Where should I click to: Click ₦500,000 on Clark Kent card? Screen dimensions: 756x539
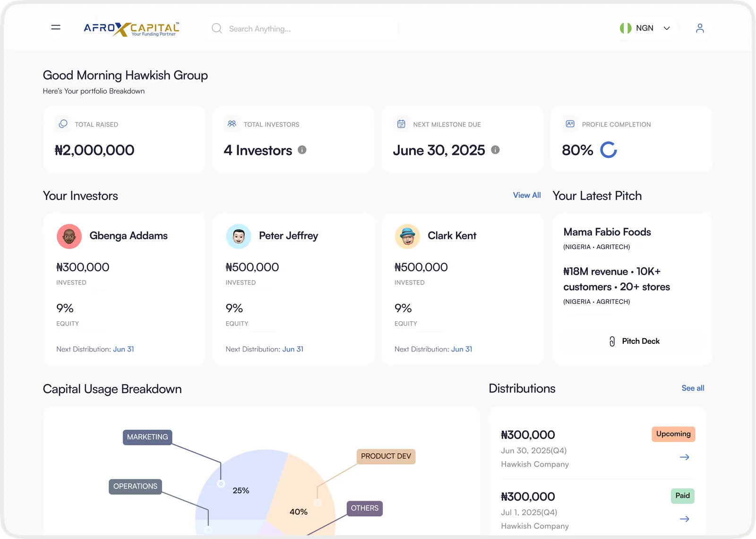pos(421,267)
